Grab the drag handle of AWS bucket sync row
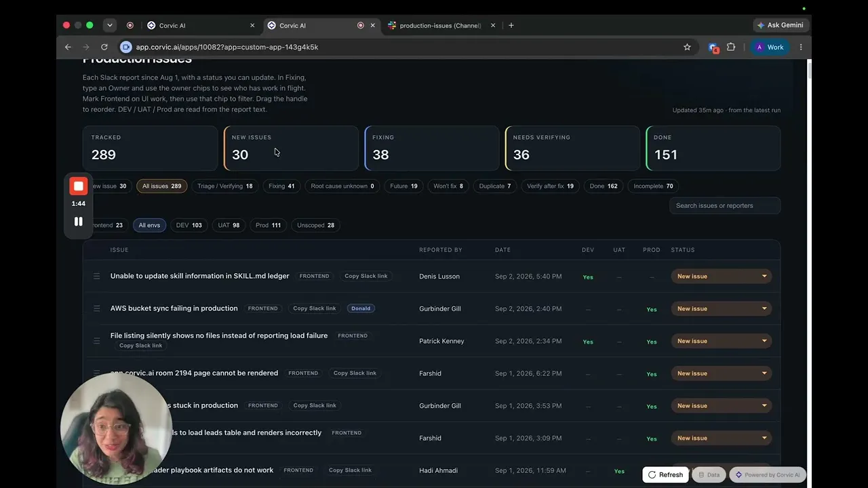Viewport: 868px width, 488px height. [x=96, y=308]
